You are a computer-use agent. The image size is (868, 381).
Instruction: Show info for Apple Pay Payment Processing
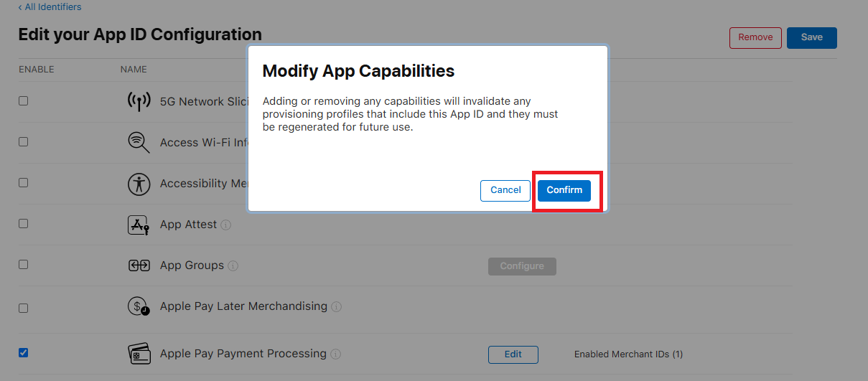tap(336, 354)
